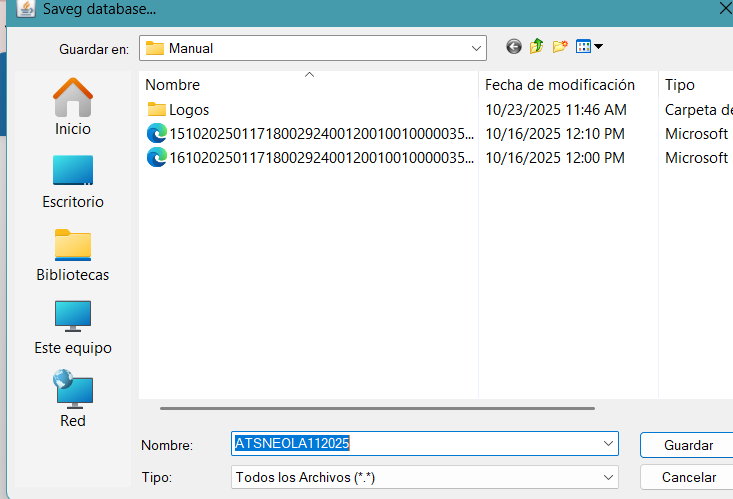Select the file starting with 1510202501

pyautogui.click(x=310, y=134)
